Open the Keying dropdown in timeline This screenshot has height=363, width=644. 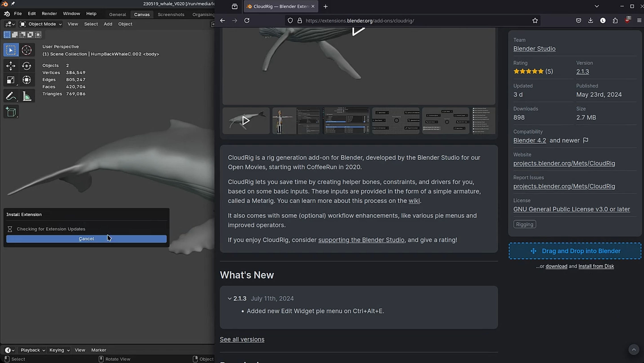pyautogui.click(x=59, y=350)
